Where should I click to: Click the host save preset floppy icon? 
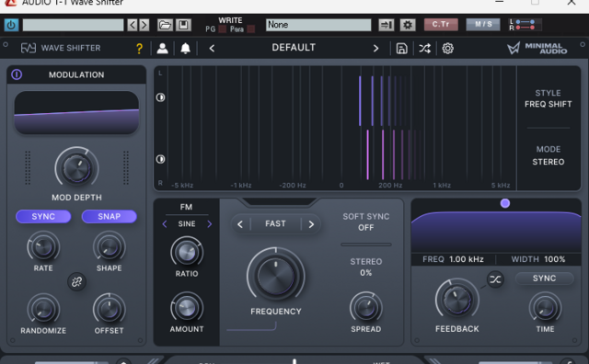point(184,25)
